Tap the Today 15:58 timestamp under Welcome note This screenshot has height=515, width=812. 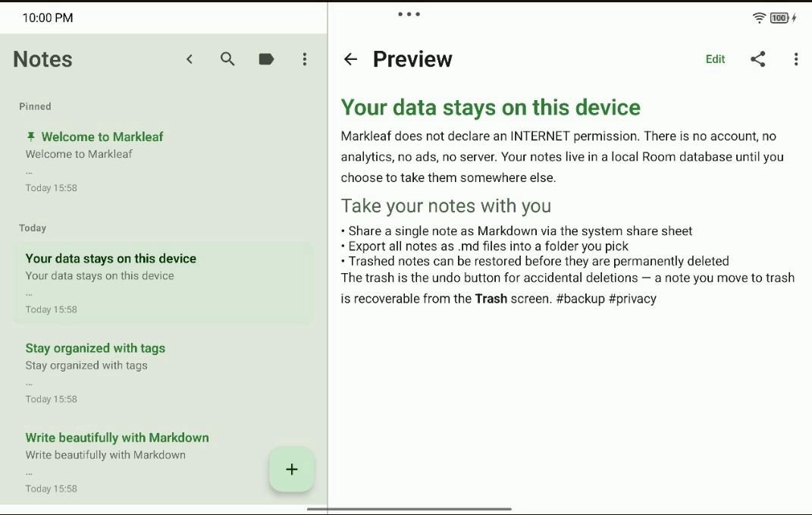pyautogui.click(x=52, y=187)
